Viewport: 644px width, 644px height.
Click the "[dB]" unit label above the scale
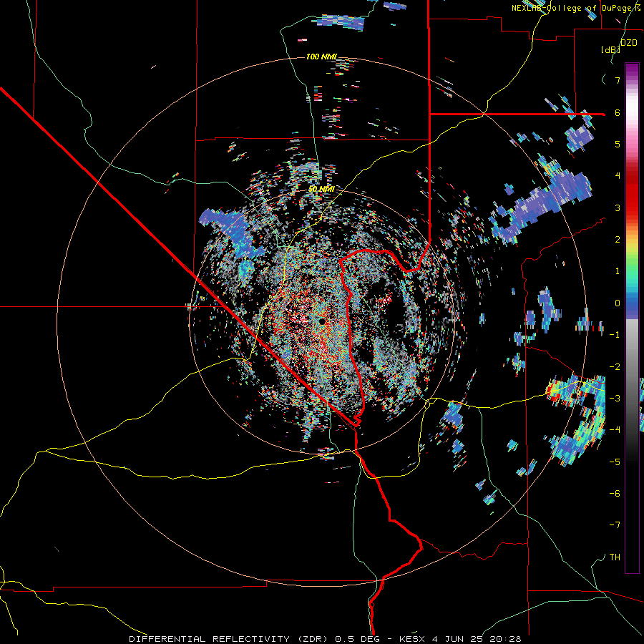point(610,49)
